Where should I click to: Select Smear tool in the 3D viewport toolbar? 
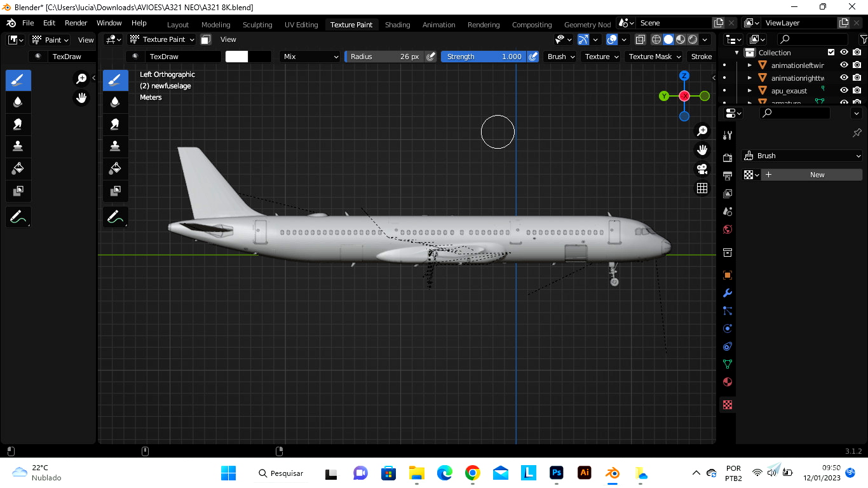pos(115,124)
